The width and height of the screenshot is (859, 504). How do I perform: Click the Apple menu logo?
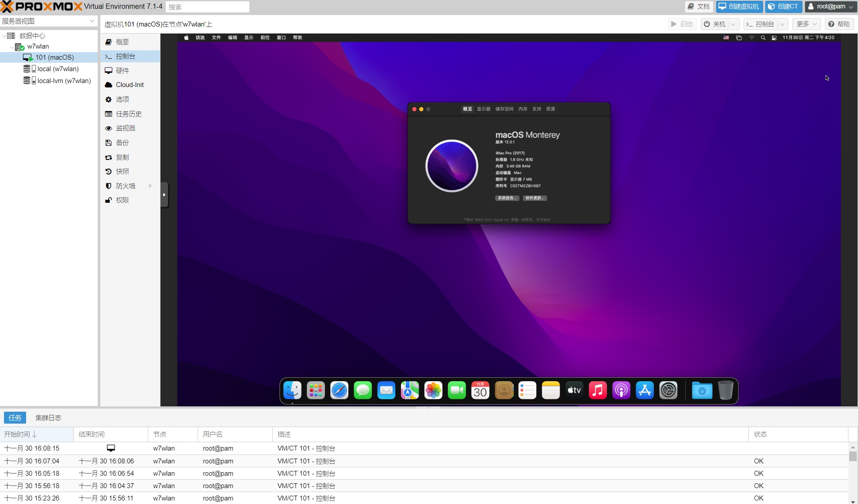(186, 38)
